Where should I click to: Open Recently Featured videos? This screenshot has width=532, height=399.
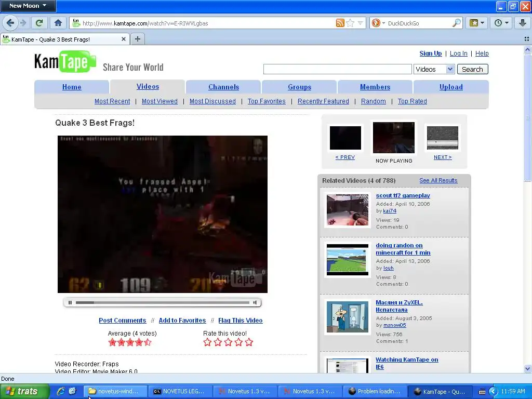point(323,101)
